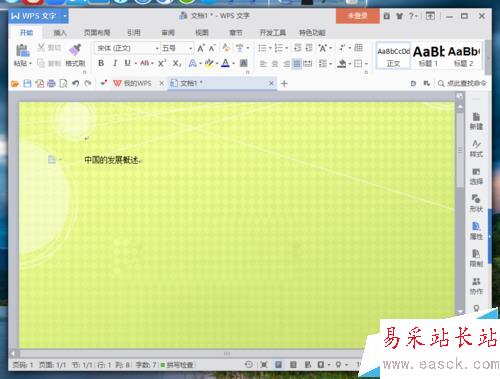Image resolution: width=500 pixels, height=379 pixels.
Task: Add a new document tab with plus
Action: click(284, 84)
